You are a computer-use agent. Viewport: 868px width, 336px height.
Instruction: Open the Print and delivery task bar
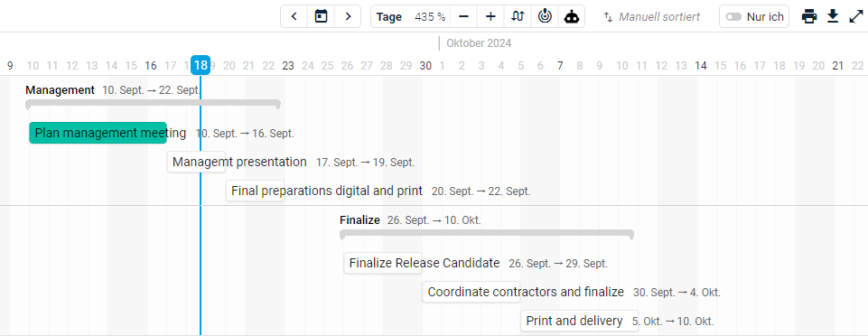580,321
